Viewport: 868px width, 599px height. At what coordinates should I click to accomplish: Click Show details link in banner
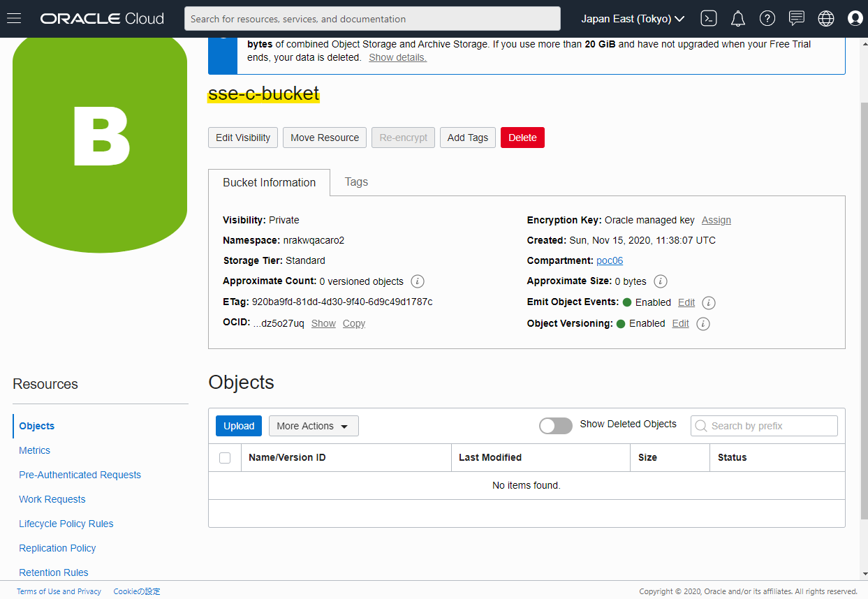tap(397, 57)
